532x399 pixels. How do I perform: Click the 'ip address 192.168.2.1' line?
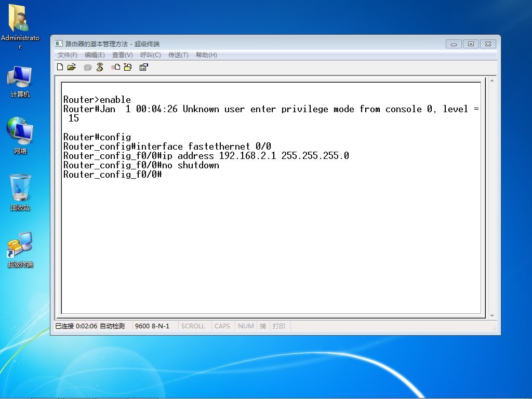pos(206,156)
